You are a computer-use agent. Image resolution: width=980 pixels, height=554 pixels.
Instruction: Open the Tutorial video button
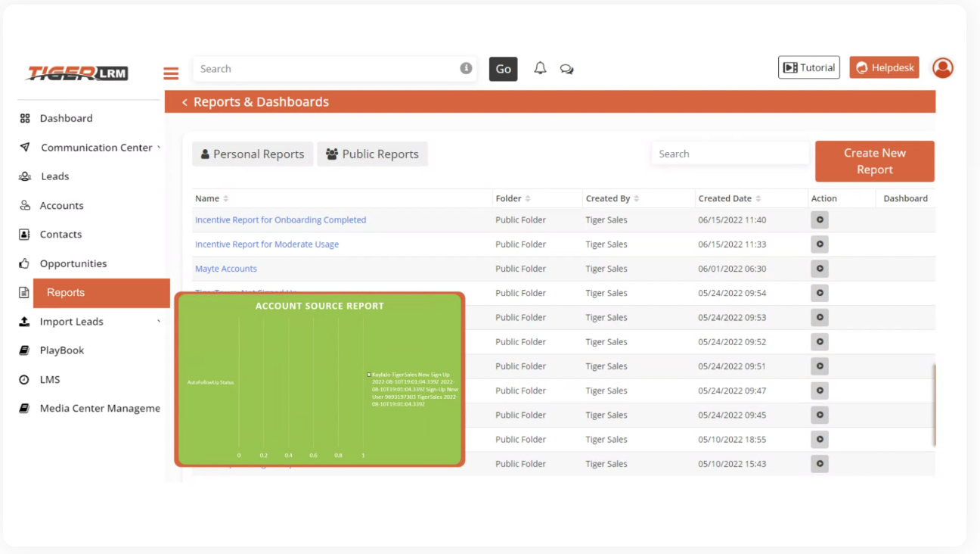[808, 67]
